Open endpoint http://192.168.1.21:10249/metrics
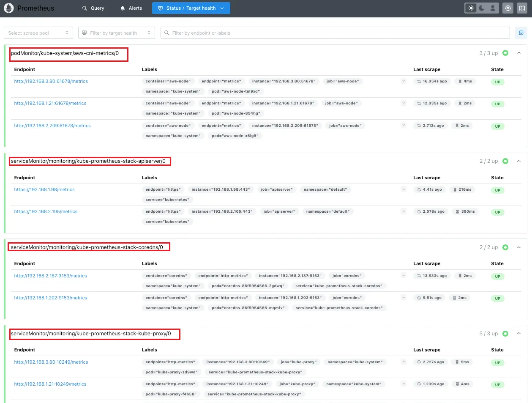Image resolution: width=532 pixels, height=403 pixels. (50, 384)
